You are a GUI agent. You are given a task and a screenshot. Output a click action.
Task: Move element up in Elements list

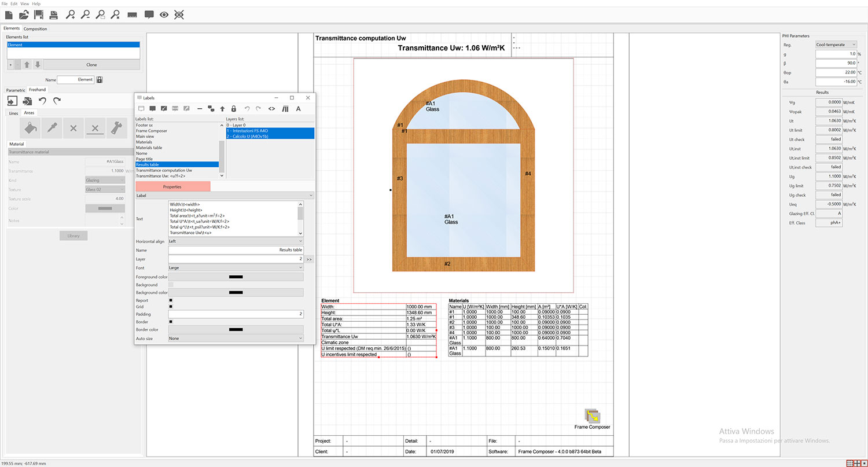[x=27, y=65]
